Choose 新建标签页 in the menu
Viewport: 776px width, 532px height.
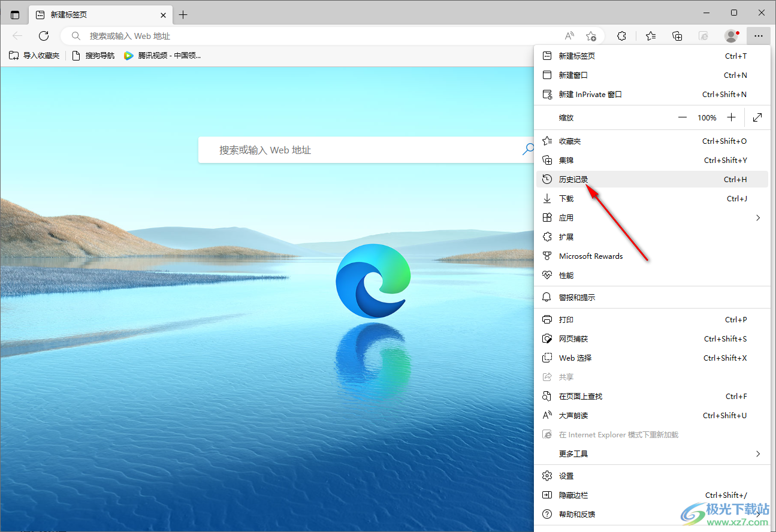(652, 56)
